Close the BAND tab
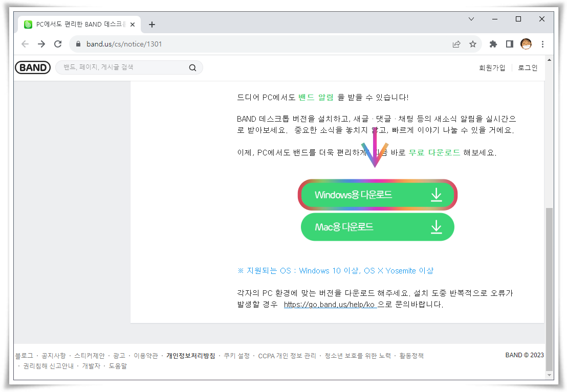Viewport: 567px width, 392px height. [133, 25]
